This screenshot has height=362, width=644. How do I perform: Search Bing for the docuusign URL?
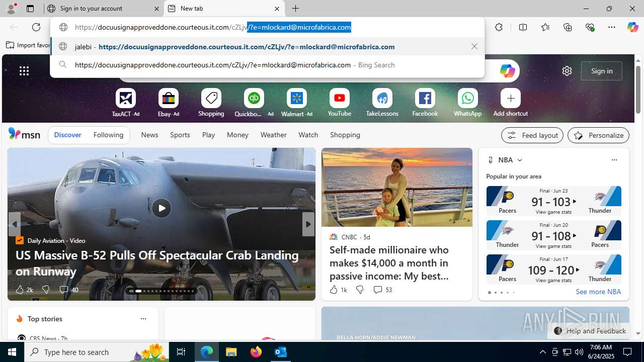click(267, 65)
